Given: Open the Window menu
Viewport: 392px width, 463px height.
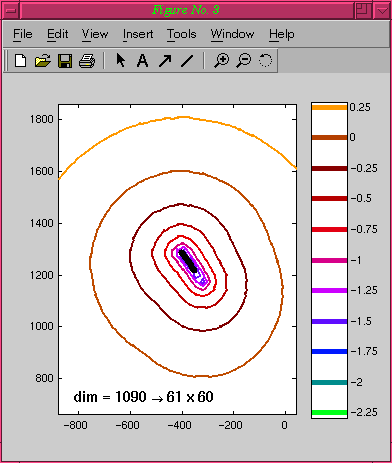Looking at the screenshot, I should point(232,34).
